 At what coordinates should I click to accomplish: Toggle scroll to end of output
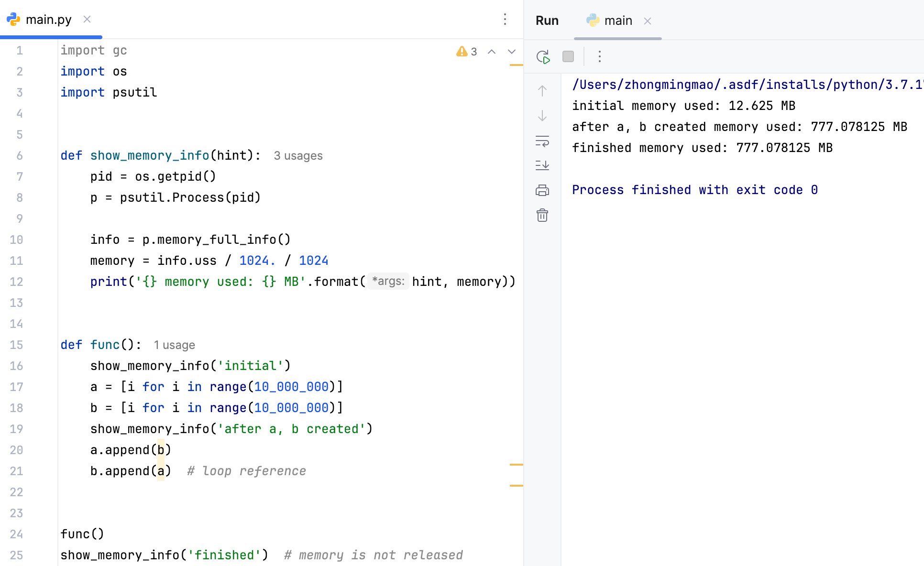pyautogui.click(x=542, y=165)
